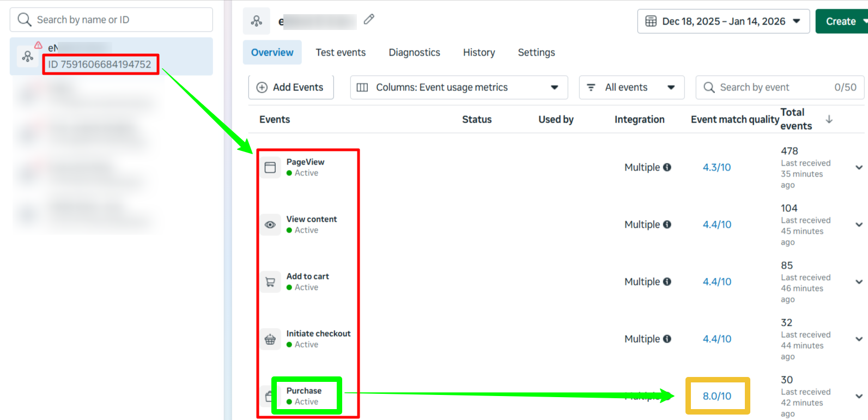
Task: Click the Integration column header
Action: tap(640, 119)
